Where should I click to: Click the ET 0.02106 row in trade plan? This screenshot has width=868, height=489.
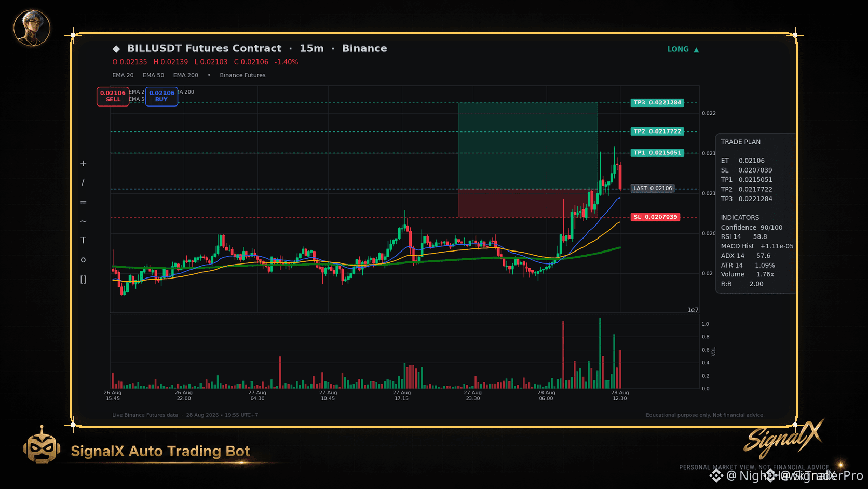(743, 161)
